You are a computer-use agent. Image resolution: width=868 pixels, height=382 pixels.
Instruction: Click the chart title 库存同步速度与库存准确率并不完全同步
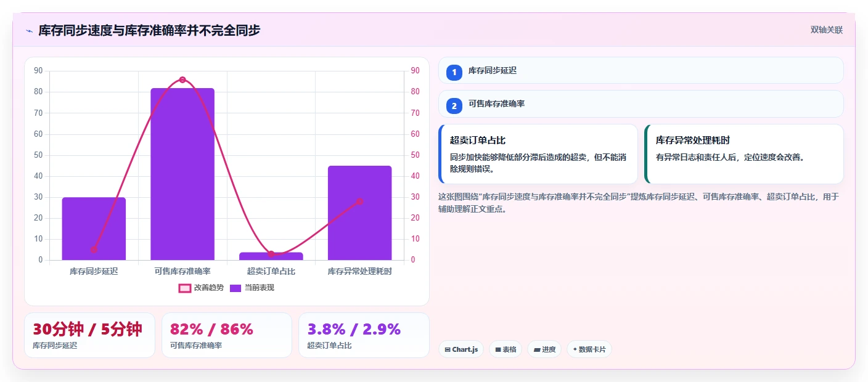[x=149, y=30]
